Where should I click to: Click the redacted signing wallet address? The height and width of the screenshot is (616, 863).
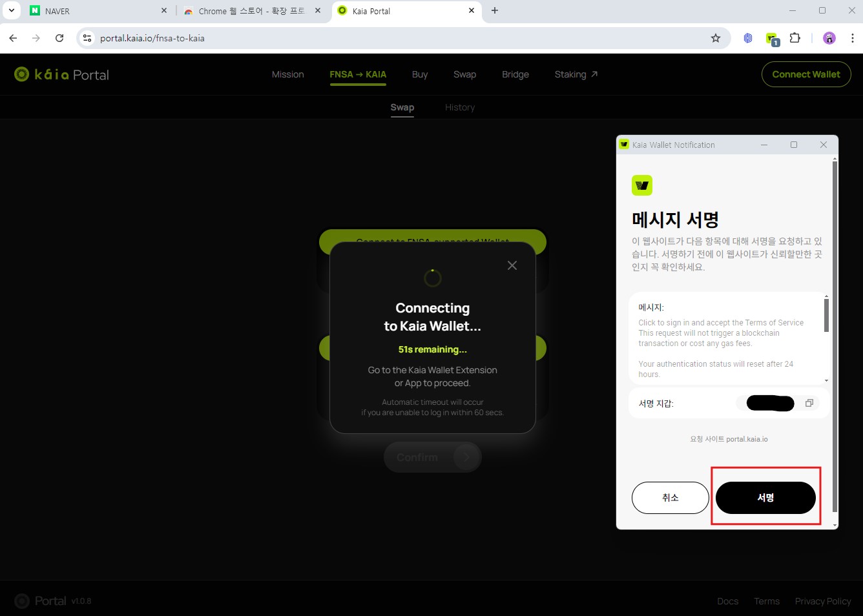coord(770,404)
